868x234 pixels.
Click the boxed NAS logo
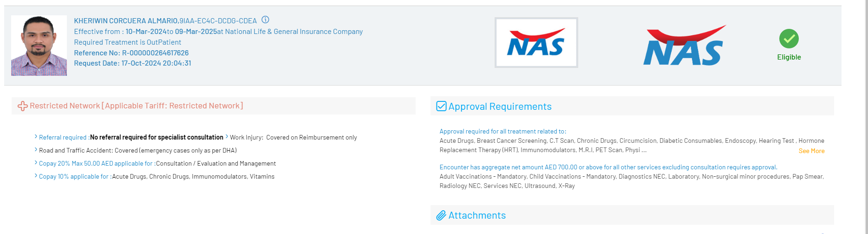pos(536,43)
